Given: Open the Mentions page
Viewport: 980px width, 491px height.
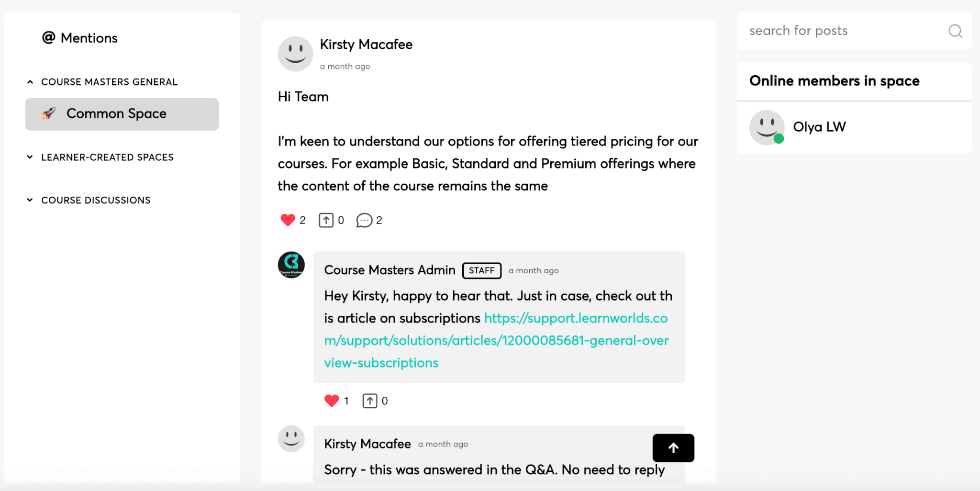Looking at the screenshot, I should 80,38.
